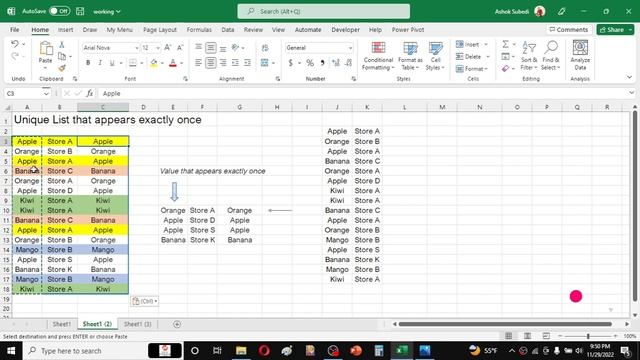Viewport: 640px width, 360px height.
Task: Click the Windows Start button
Action: pyautogui.click(x=11, y=351)
